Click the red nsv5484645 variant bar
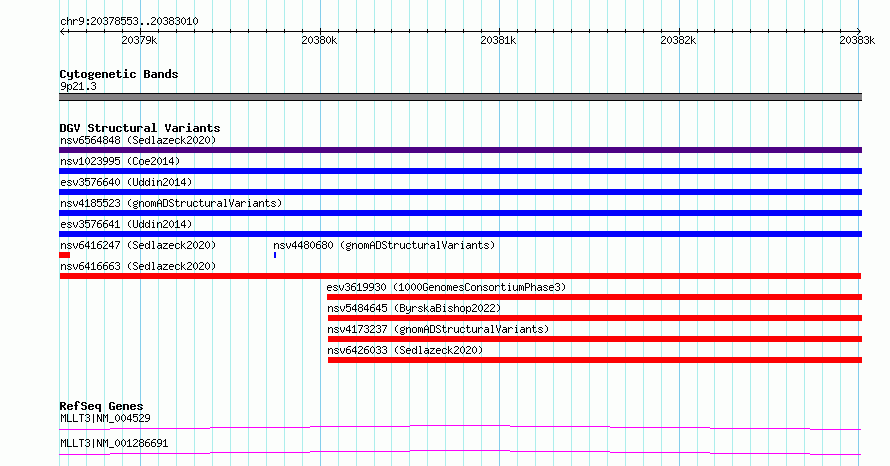890x466 pixels. 595,318
